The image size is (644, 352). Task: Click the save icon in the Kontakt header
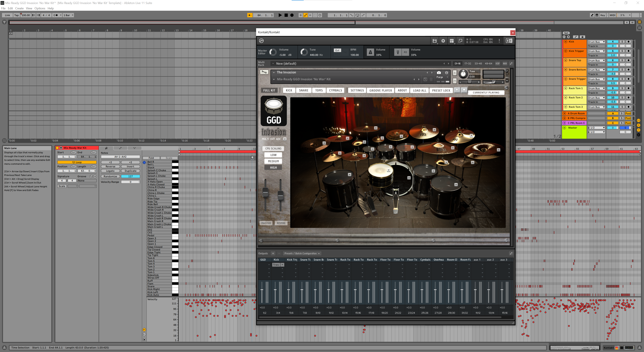click(x=435, y=41)
